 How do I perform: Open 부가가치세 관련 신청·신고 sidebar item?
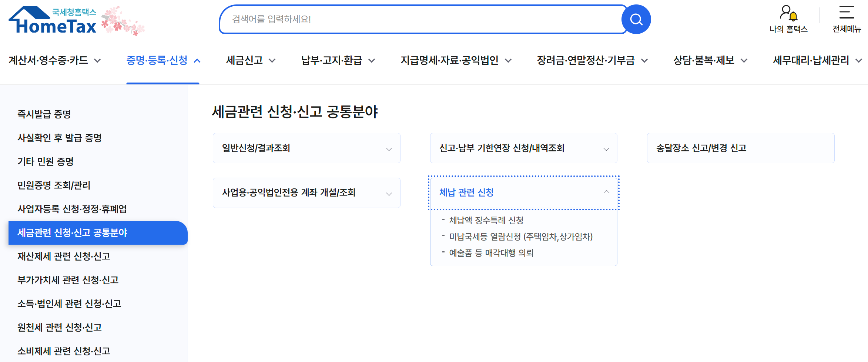tap(68, 280)
